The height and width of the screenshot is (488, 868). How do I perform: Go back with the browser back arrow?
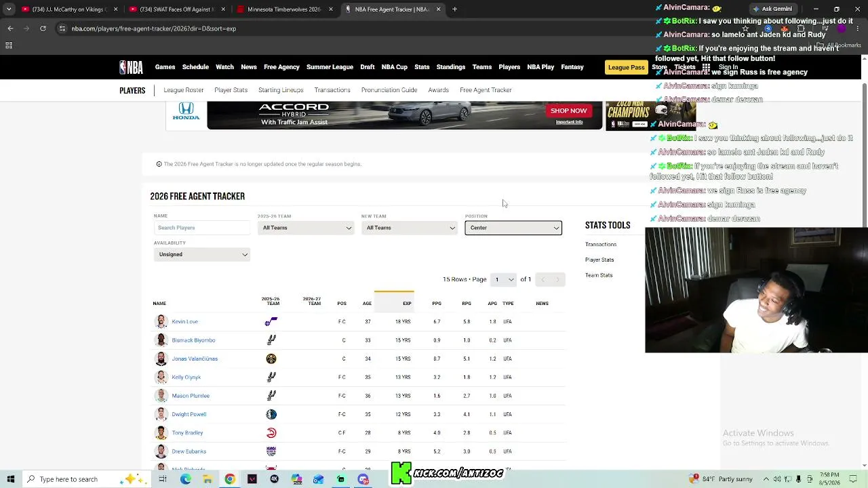[x=10, y=28]
